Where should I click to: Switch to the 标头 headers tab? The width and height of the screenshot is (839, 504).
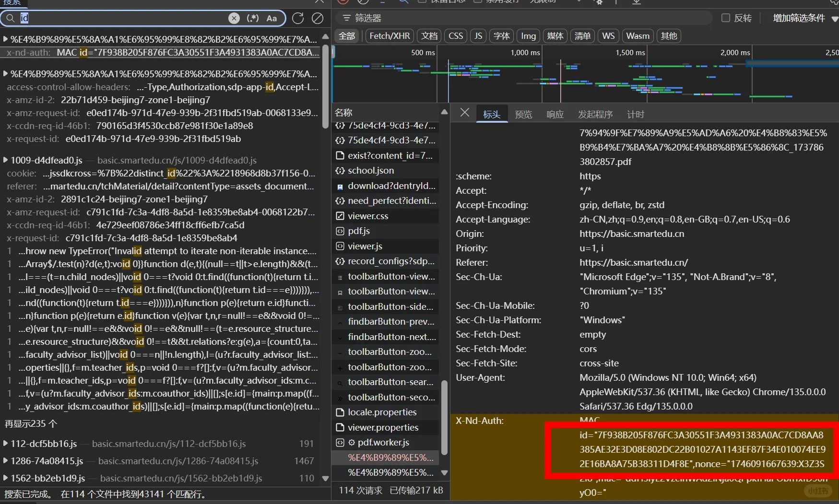(492, 115)
